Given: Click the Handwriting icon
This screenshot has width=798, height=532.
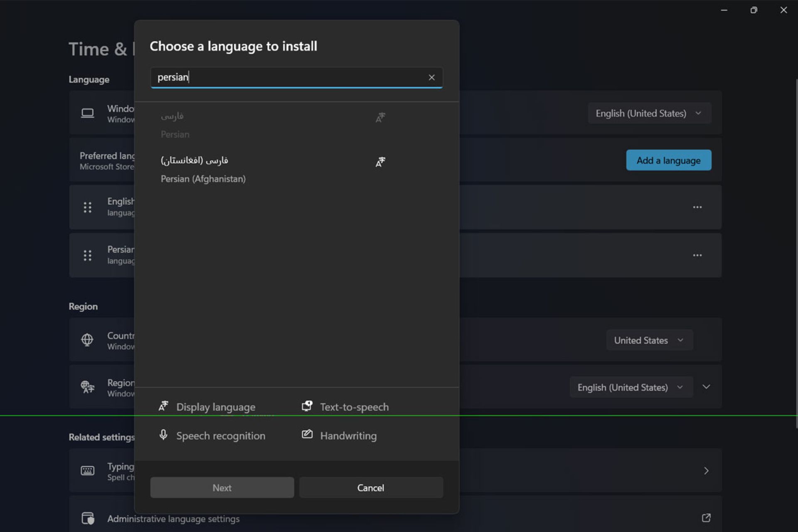Looking at the screenshot, I should (306, 435).
